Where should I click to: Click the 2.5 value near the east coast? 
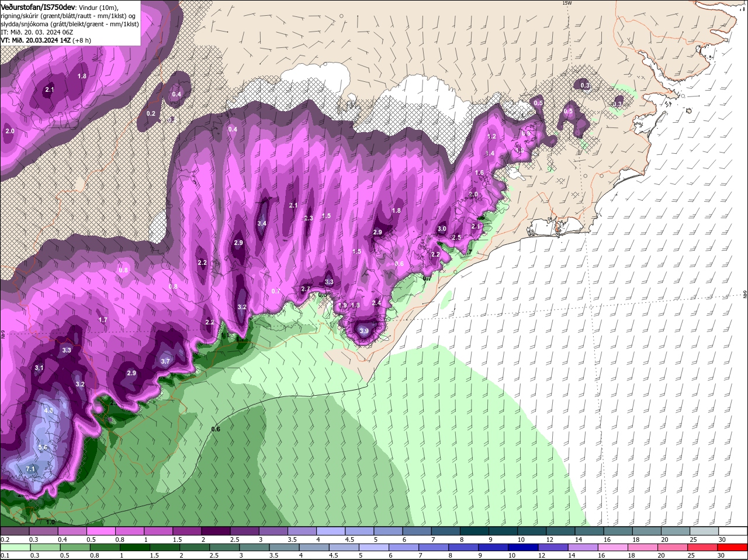[456, 237]
